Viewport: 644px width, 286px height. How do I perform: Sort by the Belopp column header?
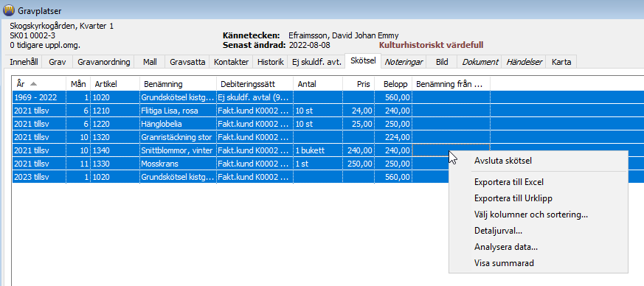click(393, 84)
